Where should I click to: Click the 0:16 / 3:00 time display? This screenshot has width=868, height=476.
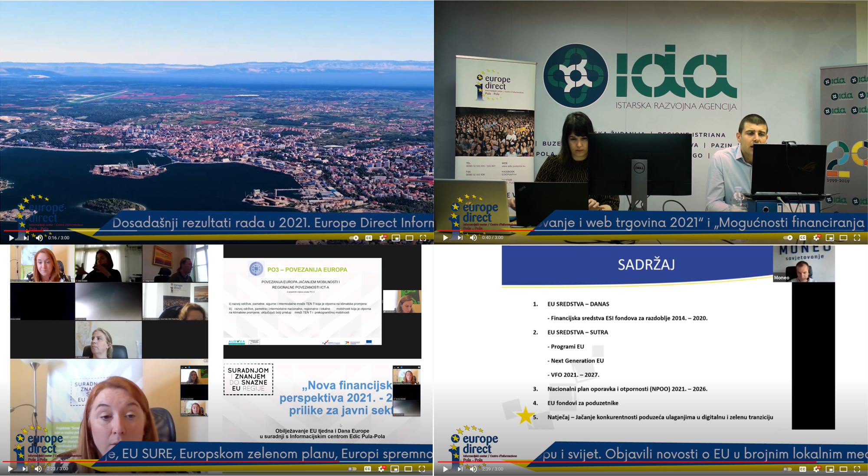click(59, 238)
